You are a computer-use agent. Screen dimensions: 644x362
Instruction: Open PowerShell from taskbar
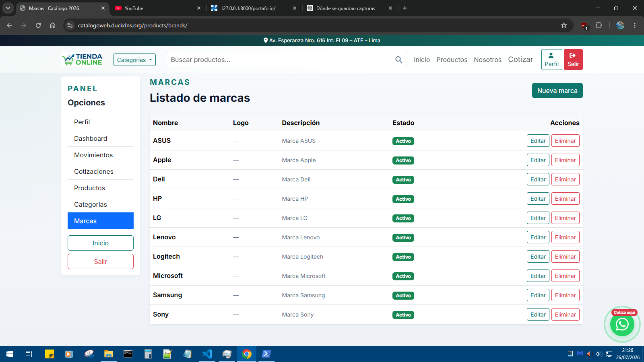click(266, 354)
